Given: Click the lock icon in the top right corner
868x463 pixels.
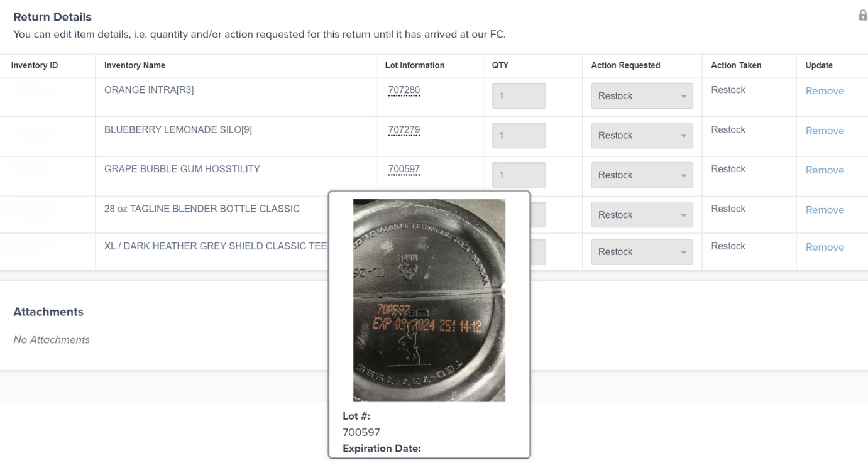Looking at the screenshot, I should [x=862, y=14].
